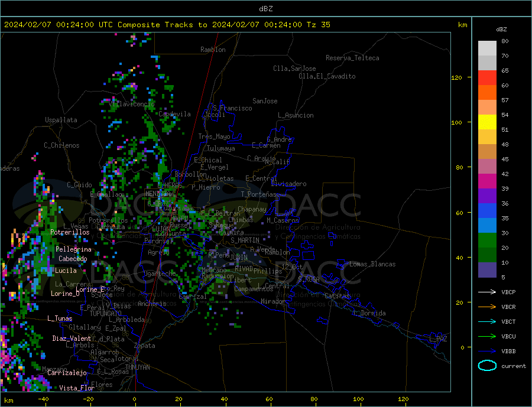Select the purple swatch in dBZ color scale
532x407 pixels.
coord(487,196)
